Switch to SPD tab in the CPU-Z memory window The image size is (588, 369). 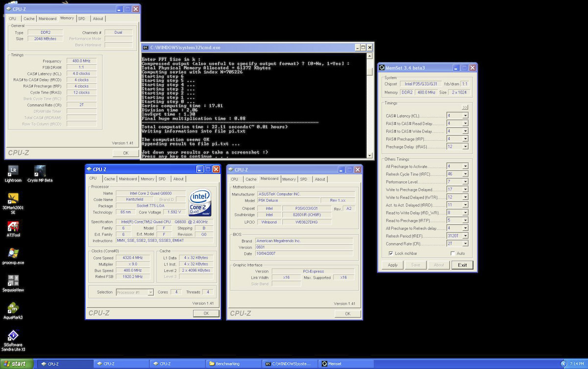(81, 19)
